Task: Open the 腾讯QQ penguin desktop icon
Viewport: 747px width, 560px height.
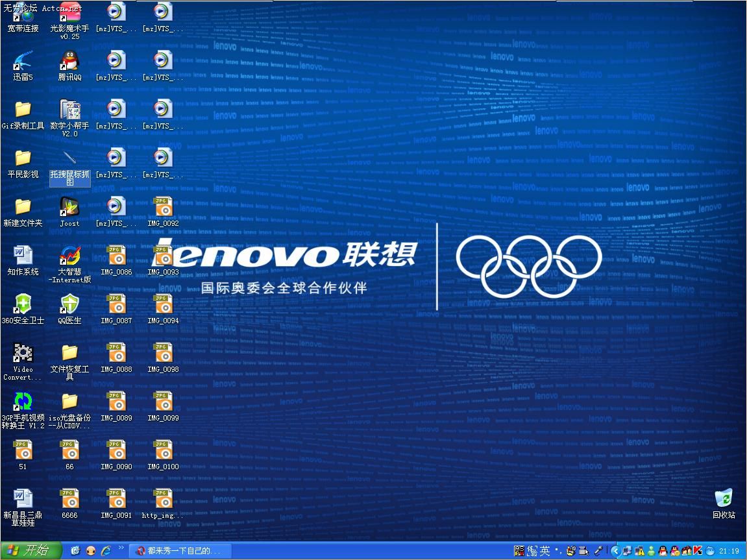Action: pyautogui.click(x=69, y=66)
